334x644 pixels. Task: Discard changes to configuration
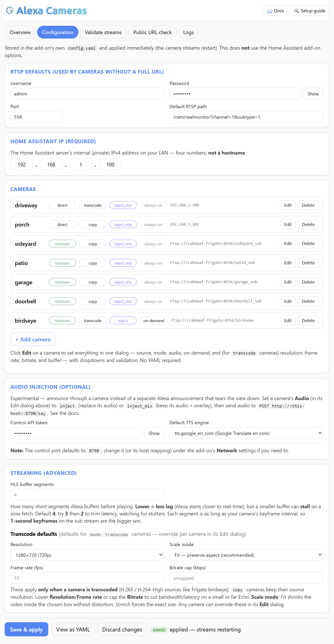(x=122, y=629)
